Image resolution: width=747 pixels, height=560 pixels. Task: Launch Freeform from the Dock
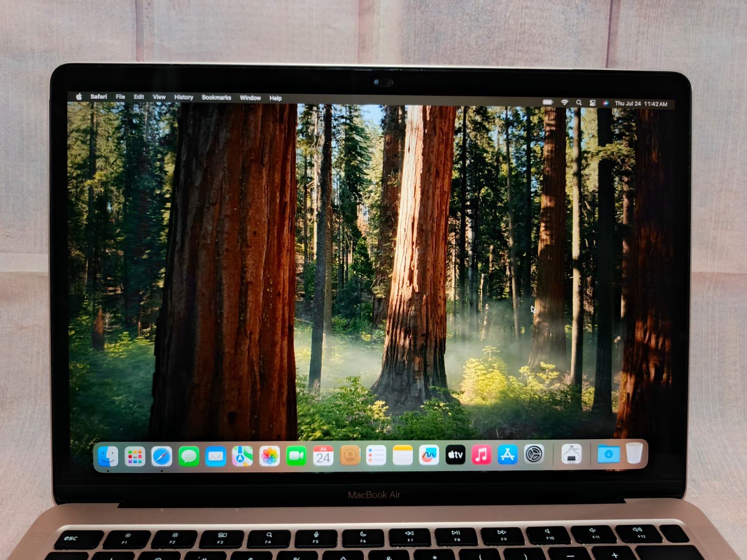pos(429,455)
